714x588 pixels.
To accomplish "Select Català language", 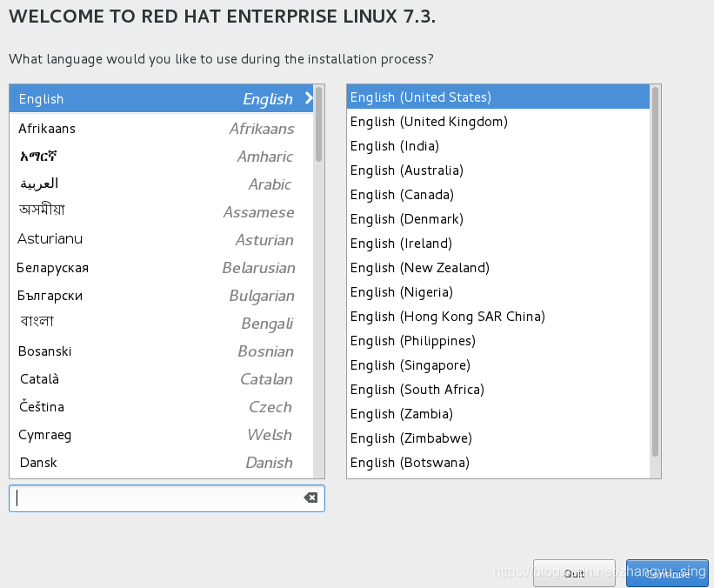I will tap(161, 378).
